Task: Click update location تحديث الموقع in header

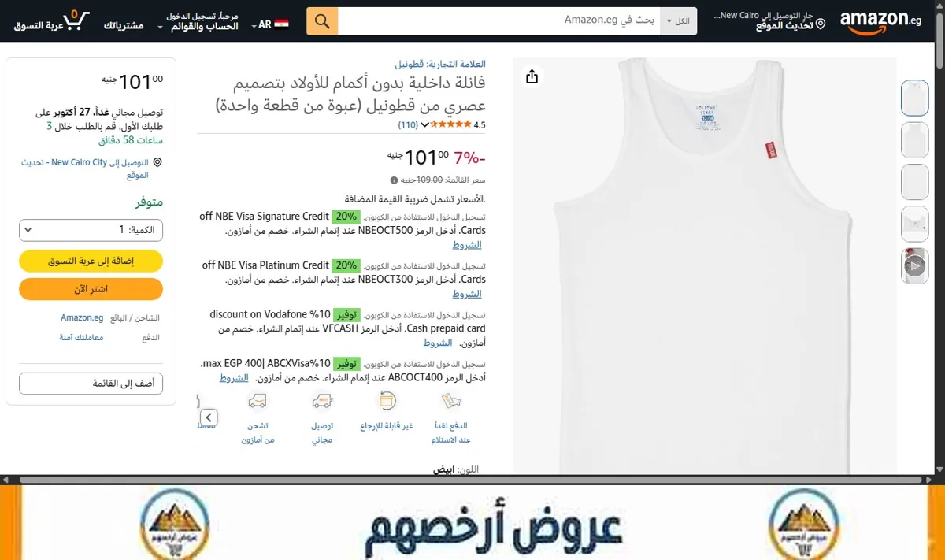Action: click(x=783, y=26)
